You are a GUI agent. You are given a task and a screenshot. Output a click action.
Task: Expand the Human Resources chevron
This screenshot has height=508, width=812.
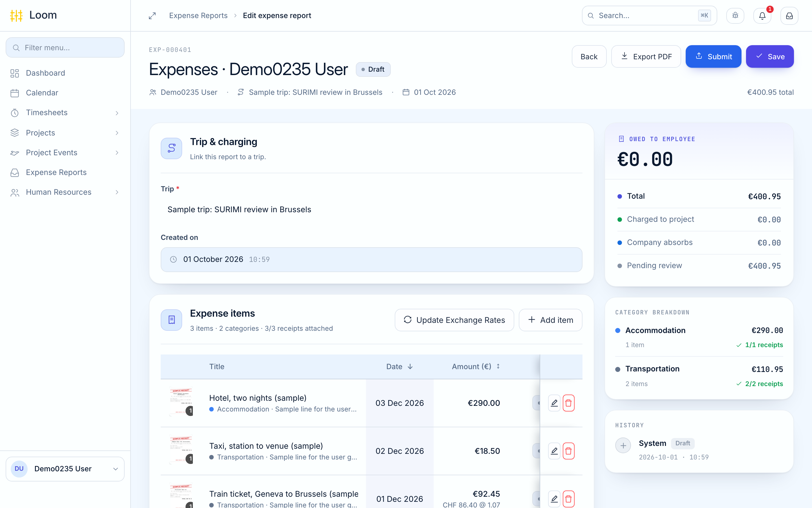click(117, 192)
